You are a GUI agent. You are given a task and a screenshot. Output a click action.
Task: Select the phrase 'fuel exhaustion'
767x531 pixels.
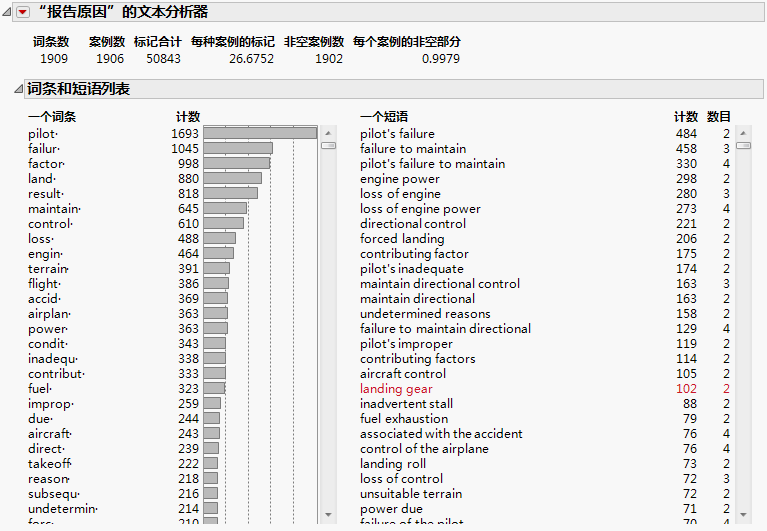tap(404, 419)
